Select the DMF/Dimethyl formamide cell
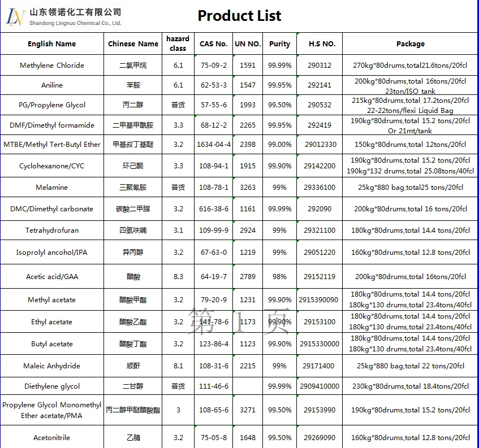 point(52,125)
